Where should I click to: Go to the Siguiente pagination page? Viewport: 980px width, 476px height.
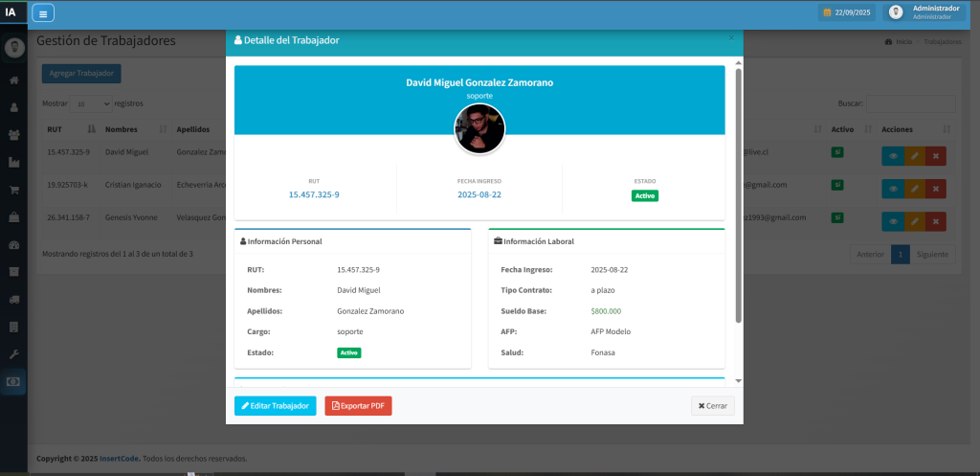[931, 255]
